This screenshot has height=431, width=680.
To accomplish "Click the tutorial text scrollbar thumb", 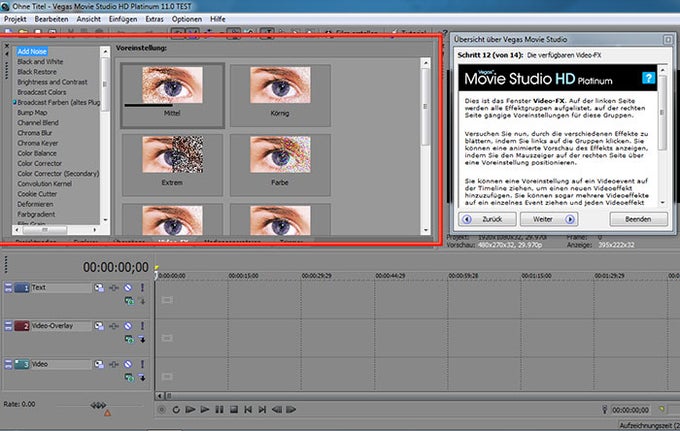I will click(x=662, y=113).
